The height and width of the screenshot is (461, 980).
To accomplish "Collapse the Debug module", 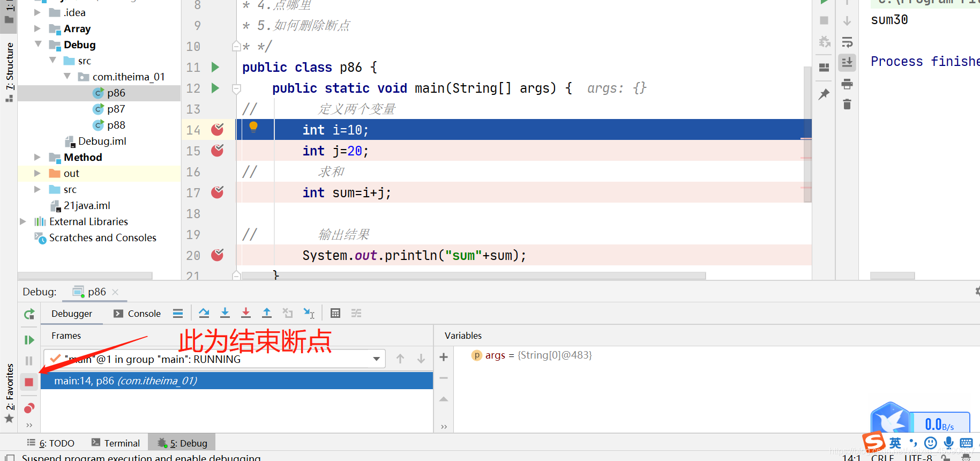I will (38, 44).
